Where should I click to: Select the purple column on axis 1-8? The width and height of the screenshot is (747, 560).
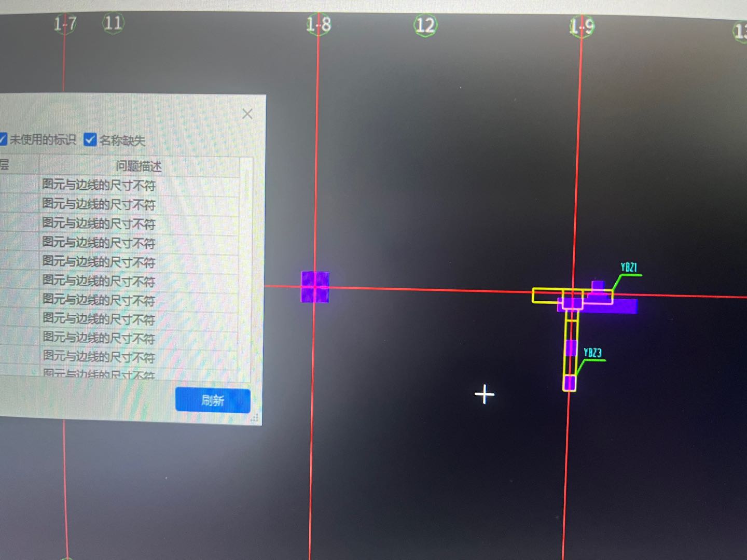click(315, 287)
